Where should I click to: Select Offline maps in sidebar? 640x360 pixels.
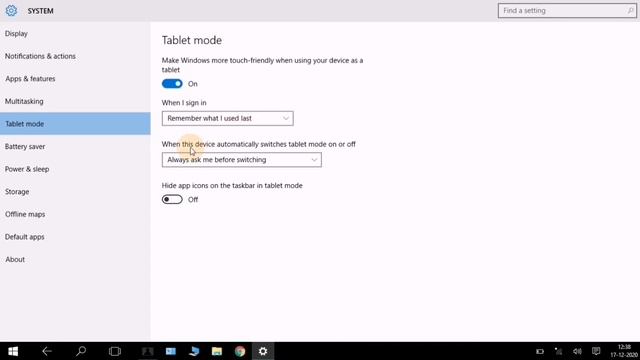(75, 214)
